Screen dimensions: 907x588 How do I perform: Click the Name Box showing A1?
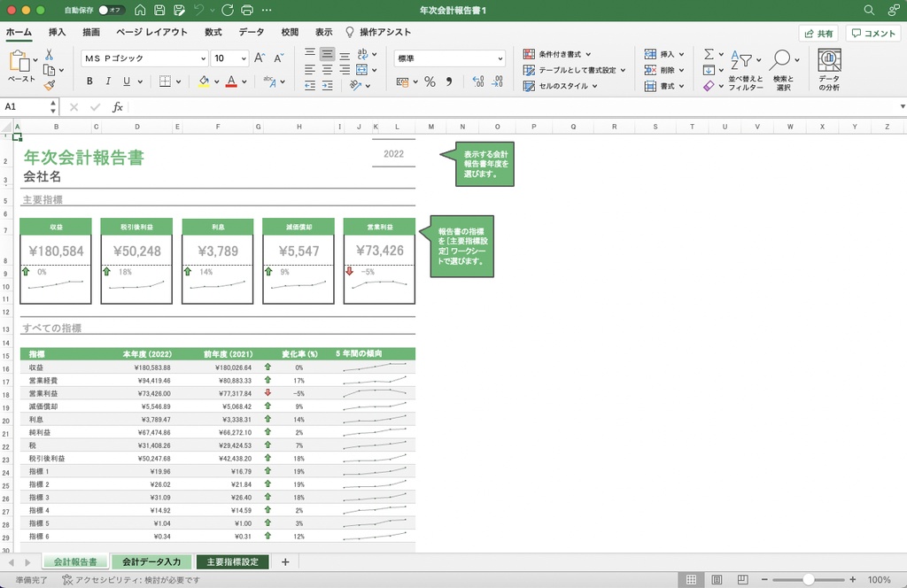pos(27,107)
